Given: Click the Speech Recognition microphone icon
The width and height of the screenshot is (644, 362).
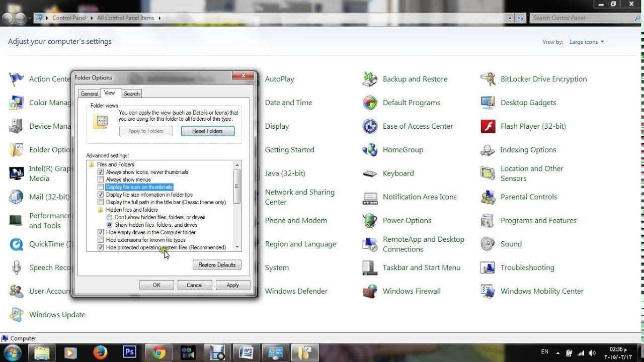Looking at the screenshot, I should point(17,268).
